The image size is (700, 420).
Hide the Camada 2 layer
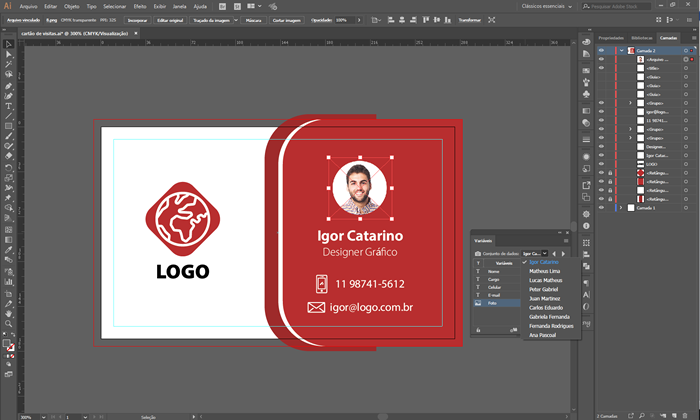[601, 50]
